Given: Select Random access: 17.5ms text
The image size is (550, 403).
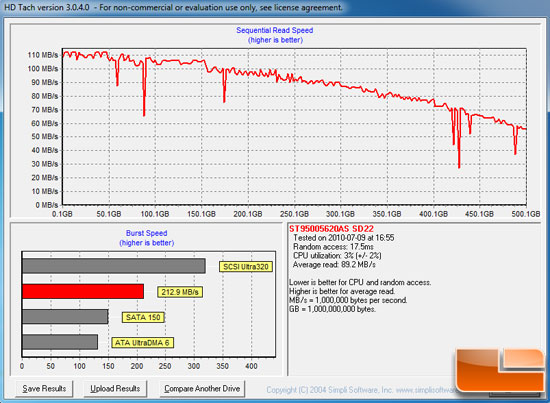Looking at the screenshot, I should pos(333,247).
